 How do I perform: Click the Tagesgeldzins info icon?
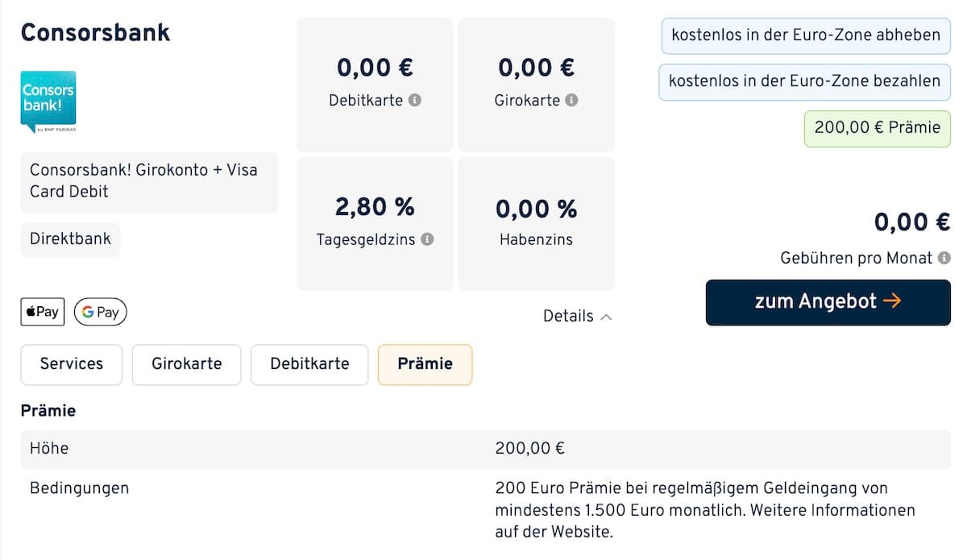point(428,239)
